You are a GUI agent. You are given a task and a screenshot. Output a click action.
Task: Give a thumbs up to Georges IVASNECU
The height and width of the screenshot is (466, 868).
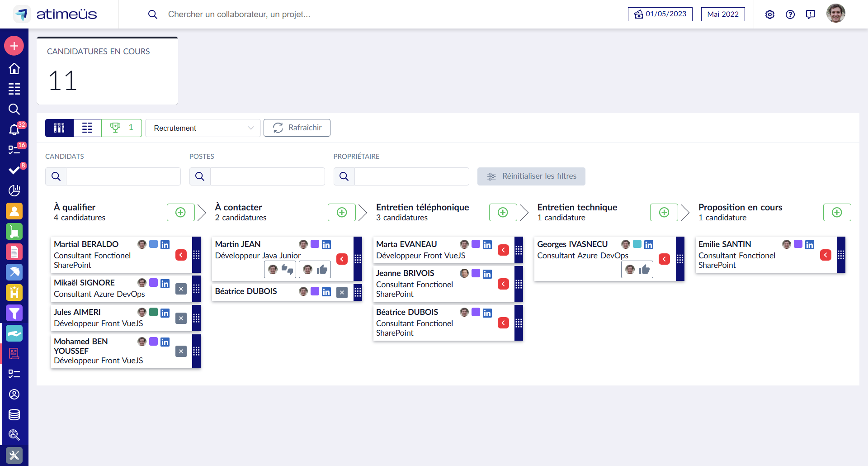pos(644,270)
